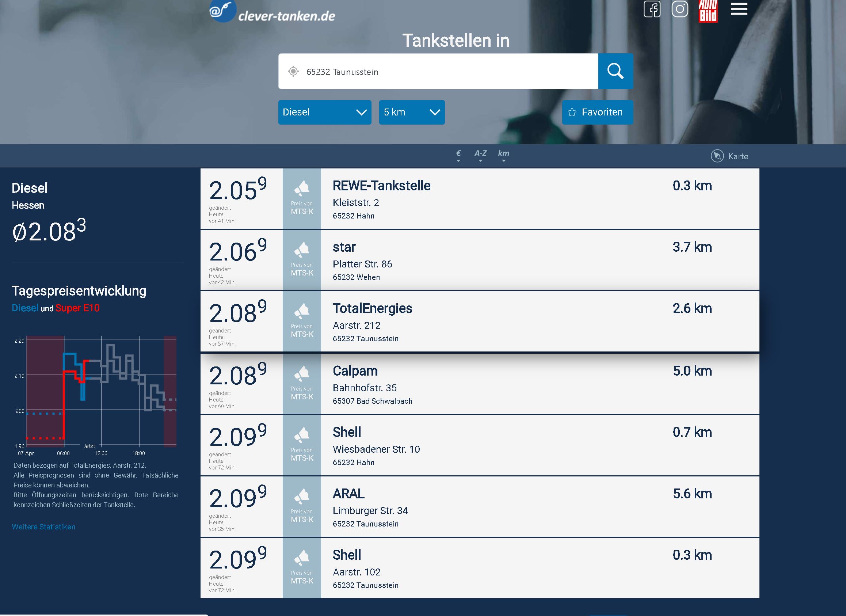Click the Hessen average price Ø2.08
The width and height of the screenshot is (846, 616).
(x=49, y=231)
